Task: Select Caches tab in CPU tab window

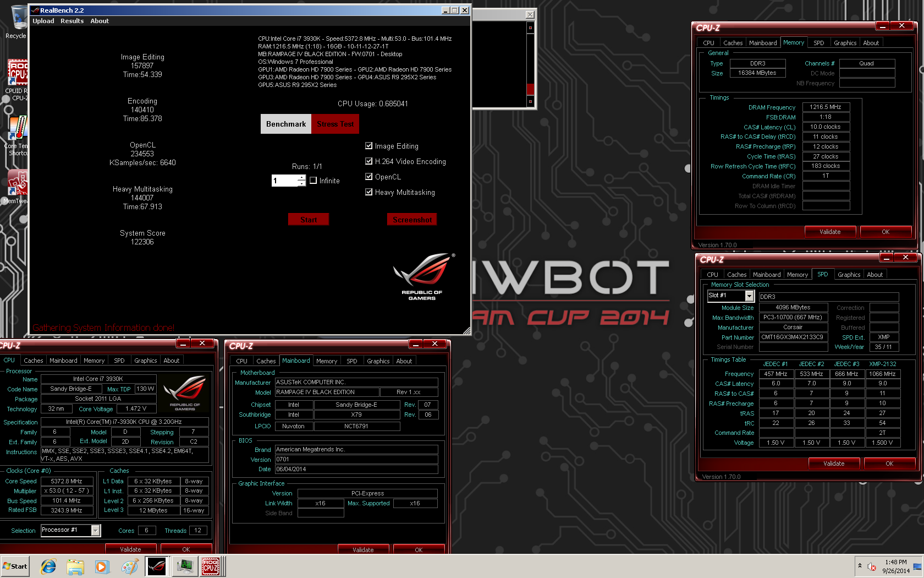Action: pos(34,361)
